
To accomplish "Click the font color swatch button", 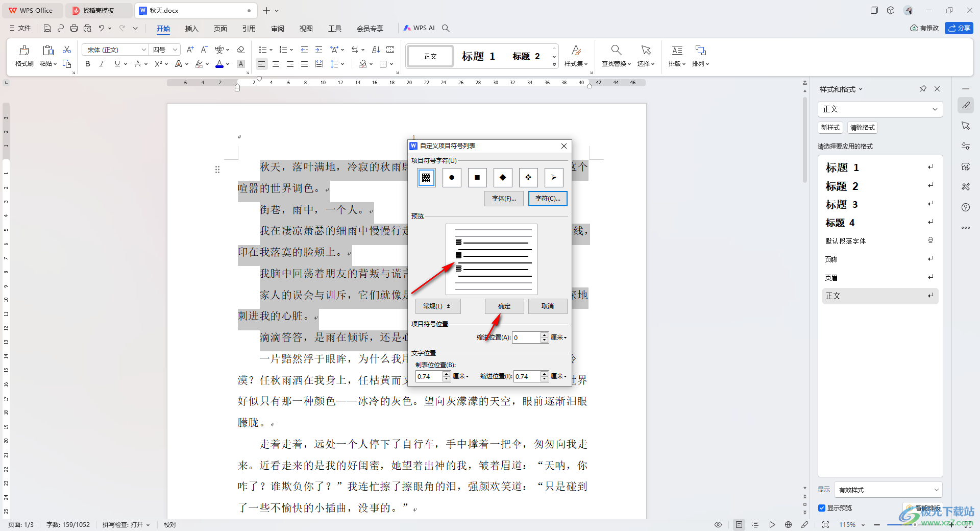I will tap(219, 64).
